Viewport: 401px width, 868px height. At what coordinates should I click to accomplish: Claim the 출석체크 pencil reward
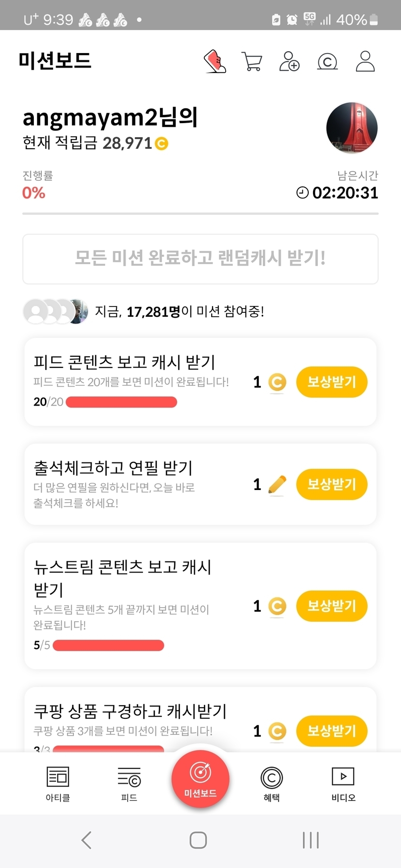pyautogui.click(x=331, y=484)
